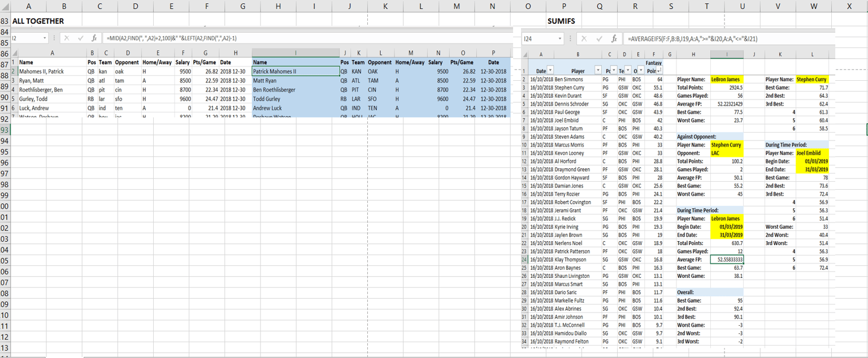Click the Ben Simmons player cell
This screenshot has width=868, height=358.
(x=579, y=80)
